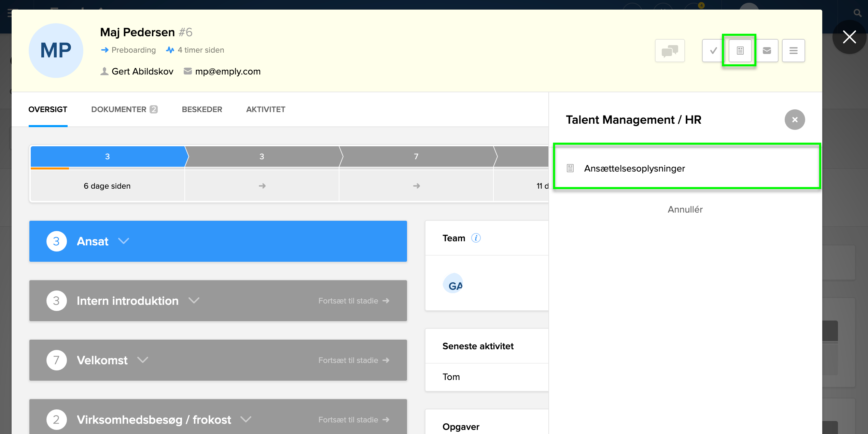Click the document form icon button
The height and width of the screenshot is (434, 868).
740,51
